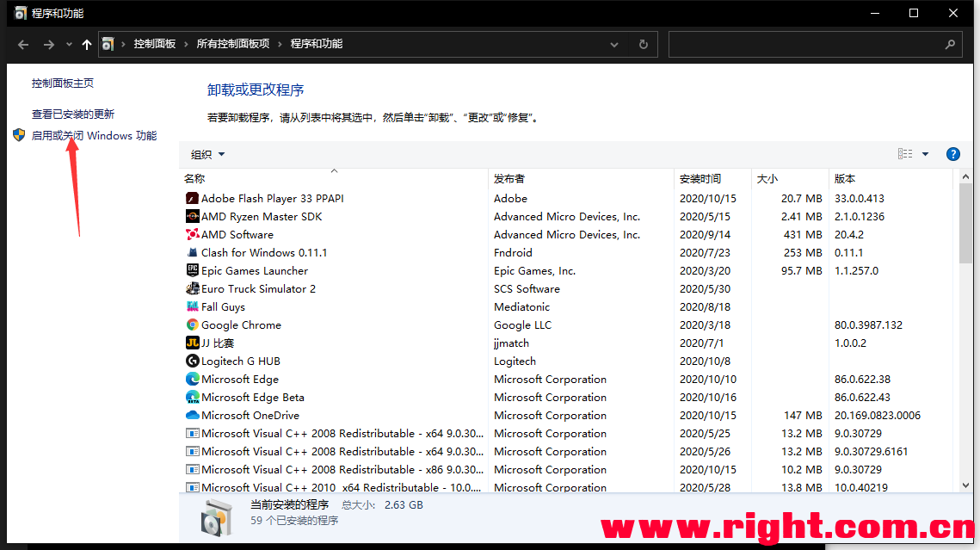
Task: Open the 组织 dropdown menu
Action: point(207,154)
